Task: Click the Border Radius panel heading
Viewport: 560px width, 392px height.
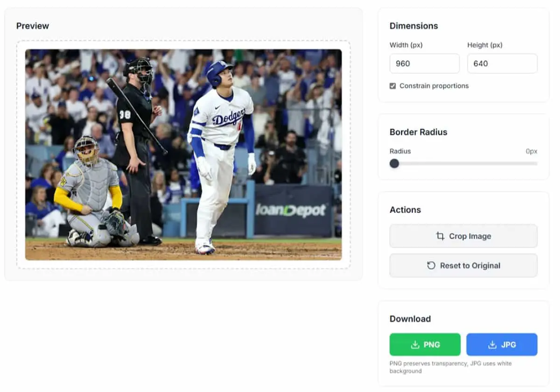Action: [x=419, y=132]
